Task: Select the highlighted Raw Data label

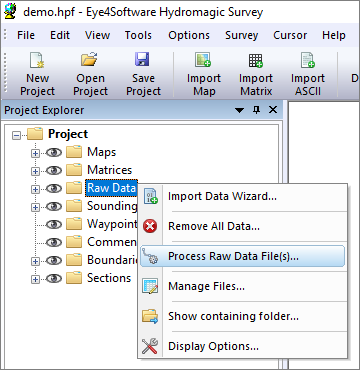Action: [x=111, y=188]
